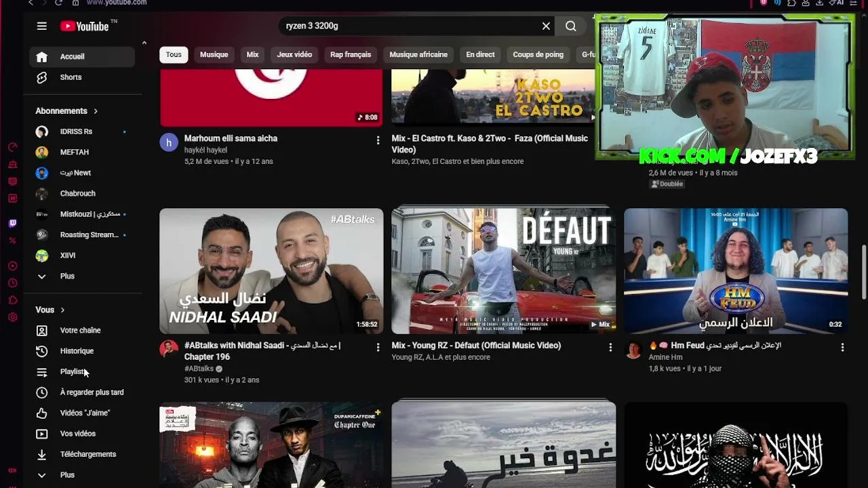Expand Plus below Téléchargements
The width and height of the screenshot is (868, 488).
coord(82,475)
